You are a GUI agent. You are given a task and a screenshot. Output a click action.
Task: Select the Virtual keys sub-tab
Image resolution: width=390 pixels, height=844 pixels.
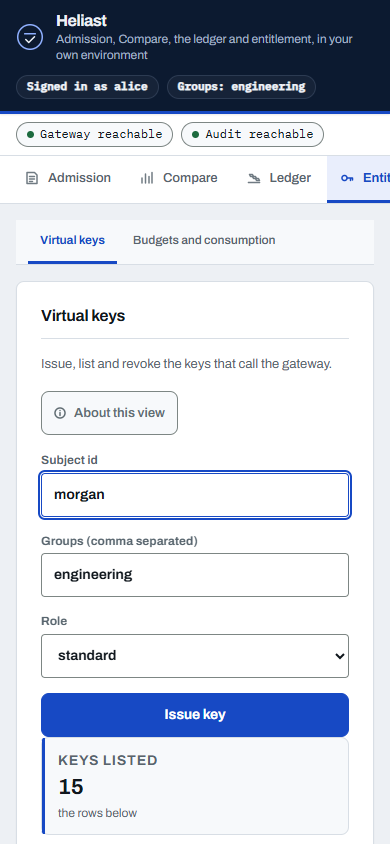(73, 241)
